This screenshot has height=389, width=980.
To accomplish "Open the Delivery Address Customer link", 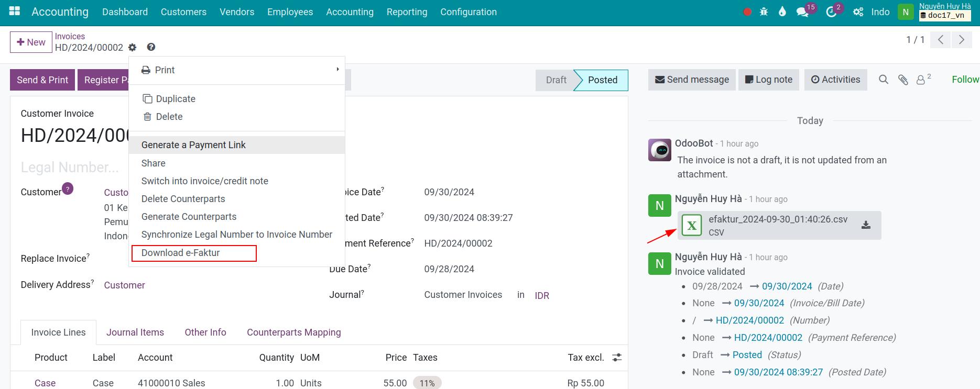I will pyautogui.click(x=124, y=285).
